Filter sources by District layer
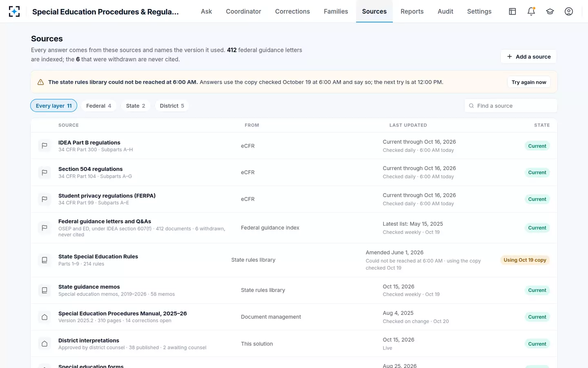The width and height of the screenshot is (588, 368). tap(172, 106)
